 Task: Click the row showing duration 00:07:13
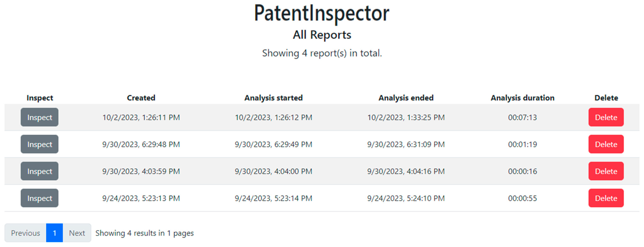[x=523, y=117]
